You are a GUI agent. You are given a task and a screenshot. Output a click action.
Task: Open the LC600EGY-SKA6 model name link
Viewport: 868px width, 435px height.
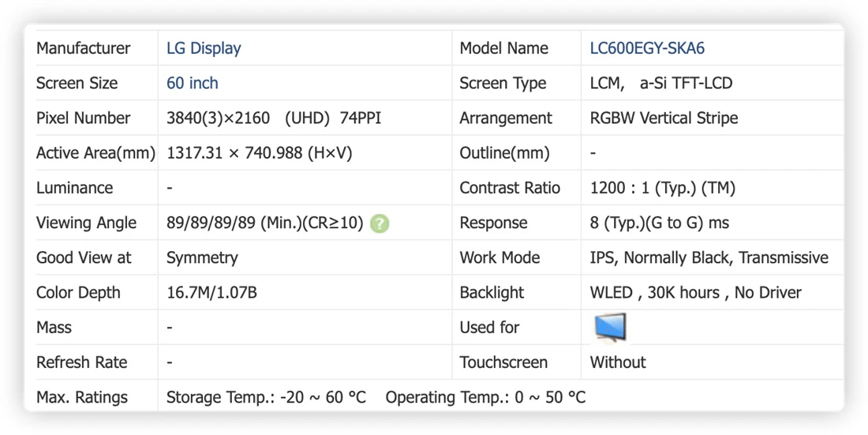[647, 48]
